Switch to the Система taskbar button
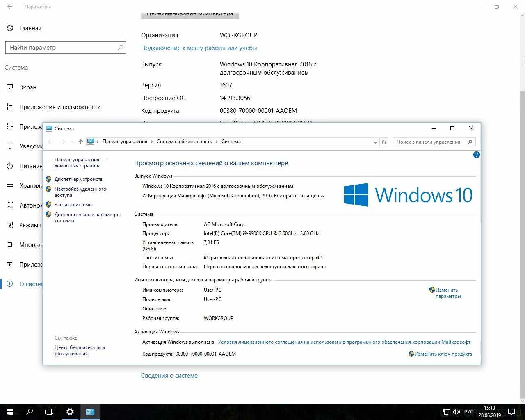Screen dimensions: 525x420 90,412
